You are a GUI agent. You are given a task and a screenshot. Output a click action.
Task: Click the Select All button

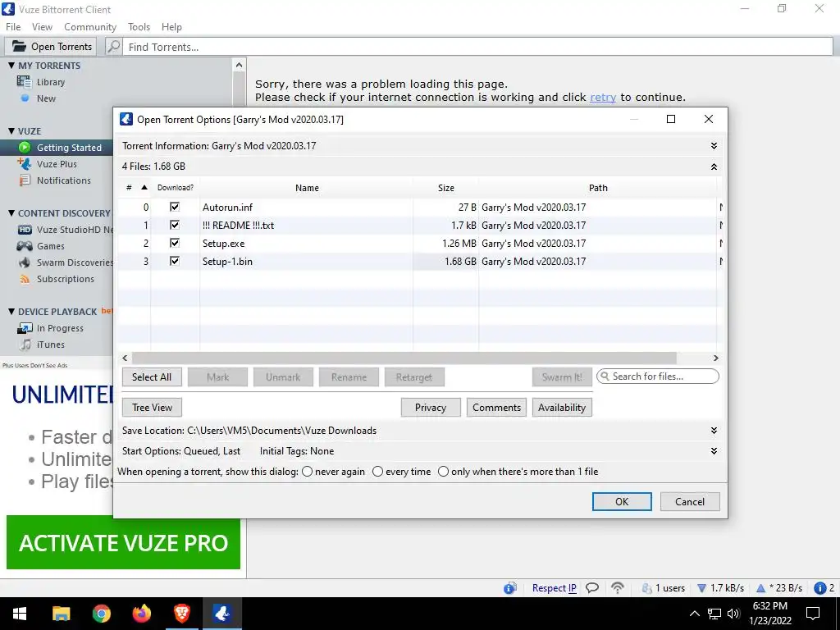(x=152, y=377)
